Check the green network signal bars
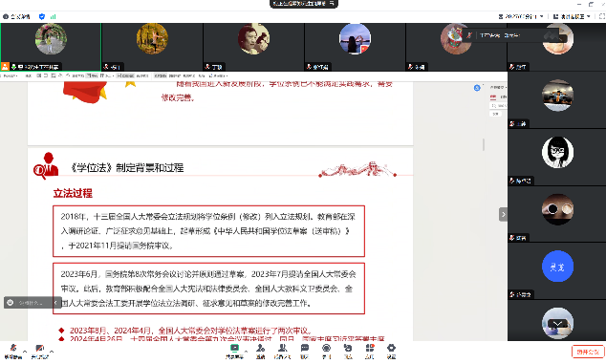 [x=53, y=16]
